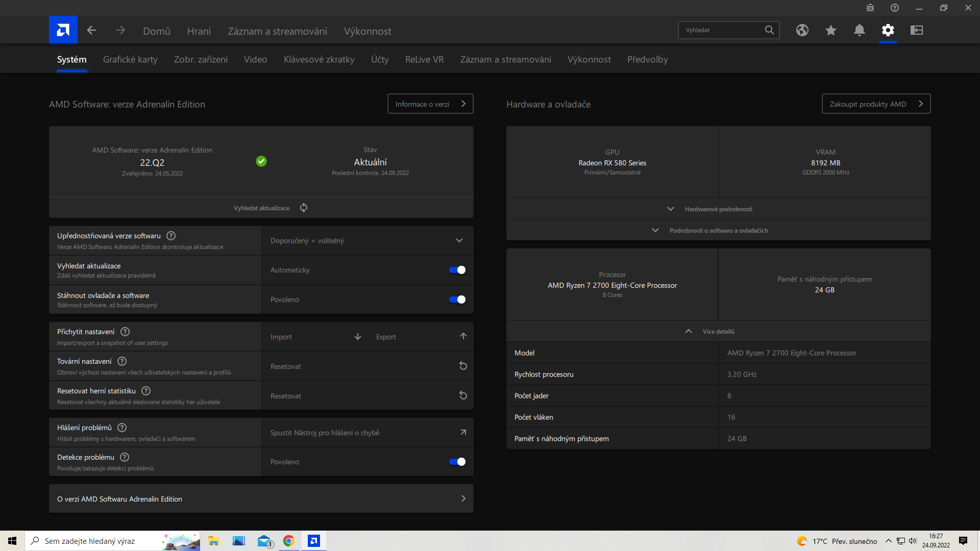
Task: Open the Klávesové zkratky tab
Action: click(319, 59)
